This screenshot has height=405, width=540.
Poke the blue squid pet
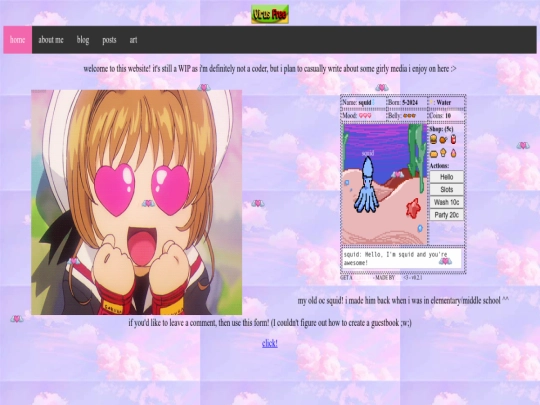tap(366, 185)
